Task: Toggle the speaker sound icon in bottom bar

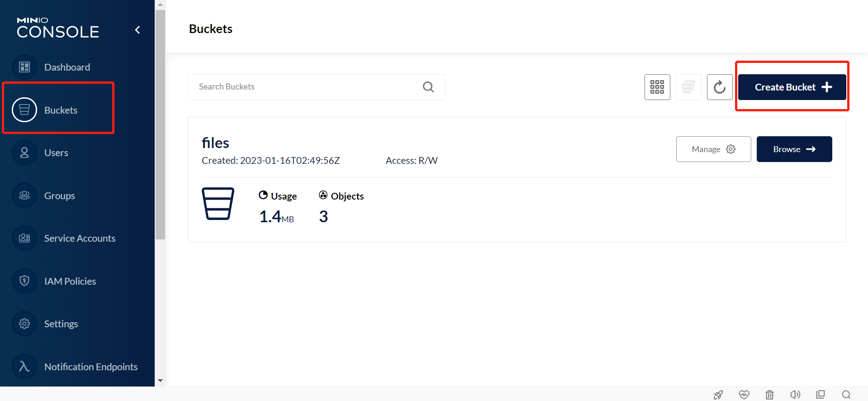Action: click(x=795, y=395)
